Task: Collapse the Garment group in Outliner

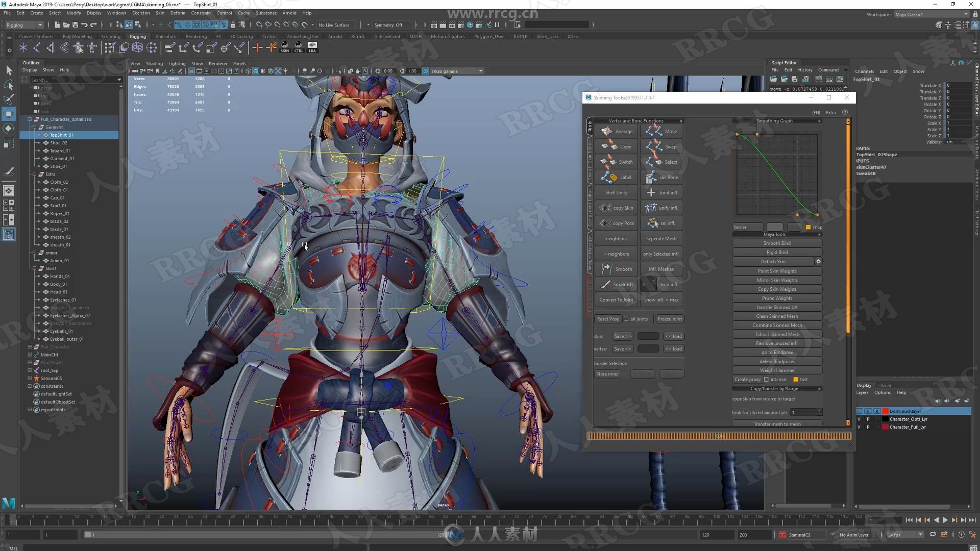Action: pyautogui.click(x=34, y=127)
